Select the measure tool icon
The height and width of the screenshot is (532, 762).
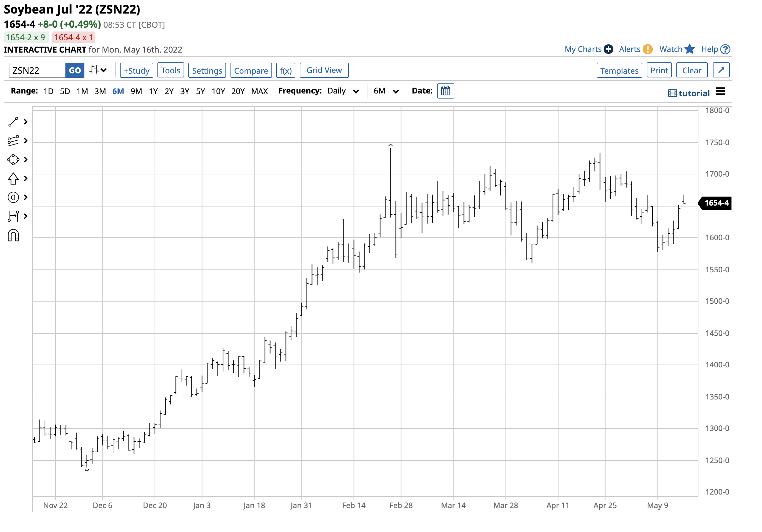(x=13, y=216)
